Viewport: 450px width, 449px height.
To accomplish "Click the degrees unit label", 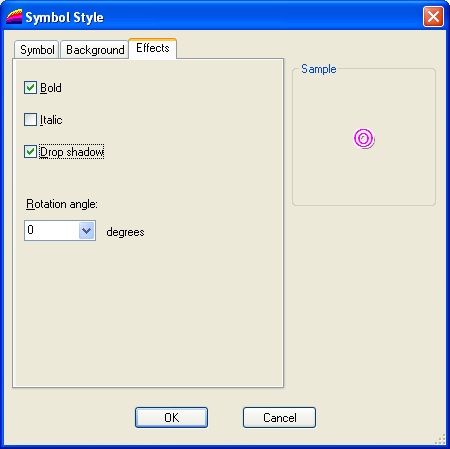I will [x=125, y=232].
